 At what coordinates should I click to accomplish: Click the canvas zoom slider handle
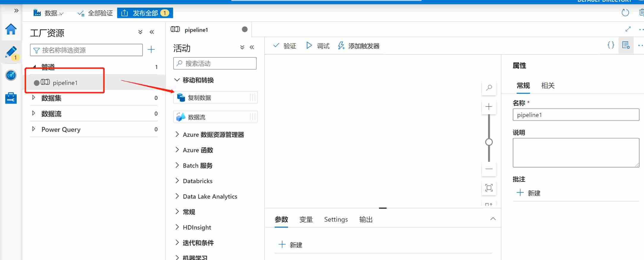click(489, 142)
